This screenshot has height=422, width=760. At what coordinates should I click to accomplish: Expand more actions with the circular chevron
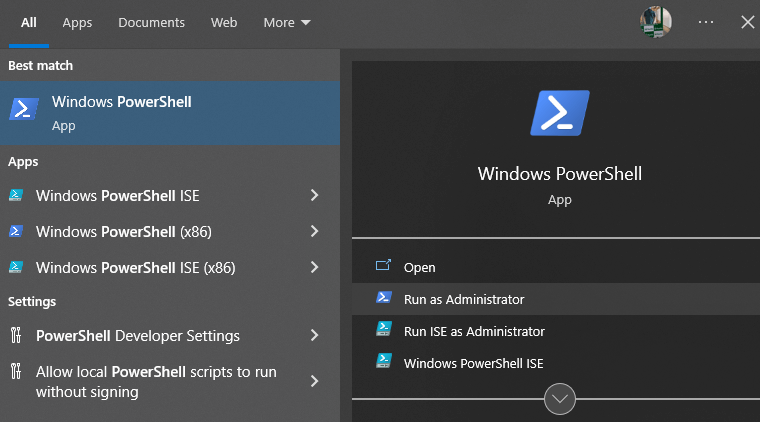(560, 399)
